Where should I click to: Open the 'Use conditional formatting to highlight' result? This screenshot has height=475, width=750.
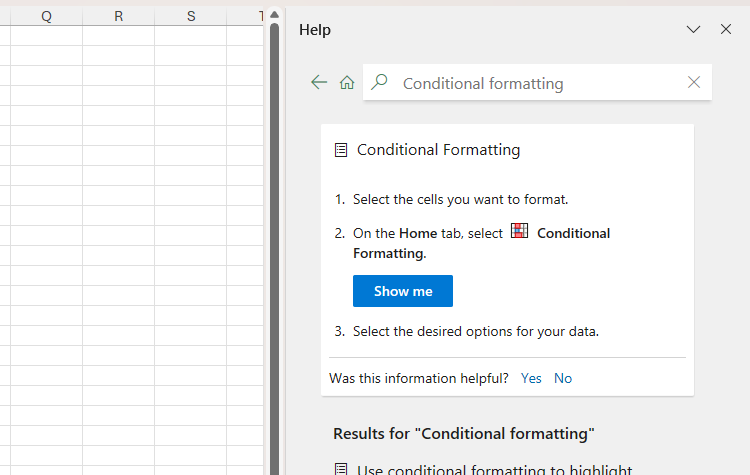pyautogui.click(x=494, y=469)
